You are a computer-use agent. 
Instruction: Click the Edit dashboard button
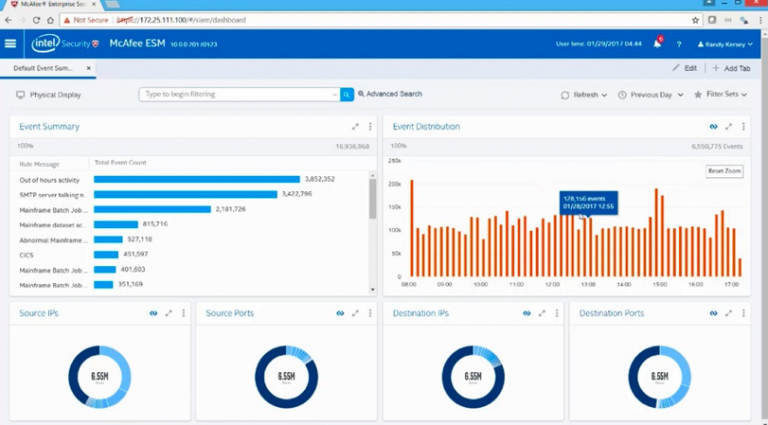(x=685, y=68)
